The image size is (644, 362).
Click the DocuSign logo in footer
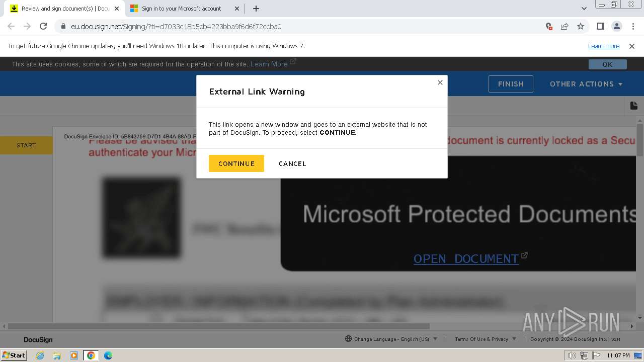38,340
